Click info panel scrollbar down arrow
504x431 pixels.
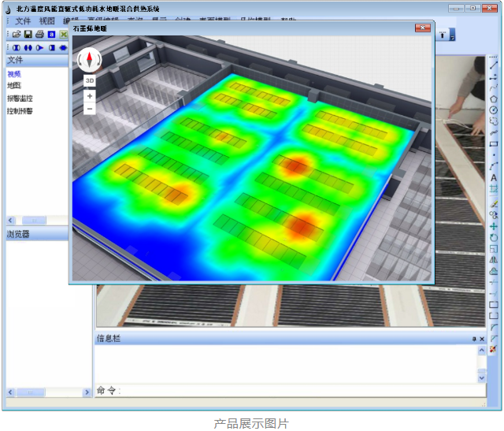pyautogui.click(x=481, y=378)
